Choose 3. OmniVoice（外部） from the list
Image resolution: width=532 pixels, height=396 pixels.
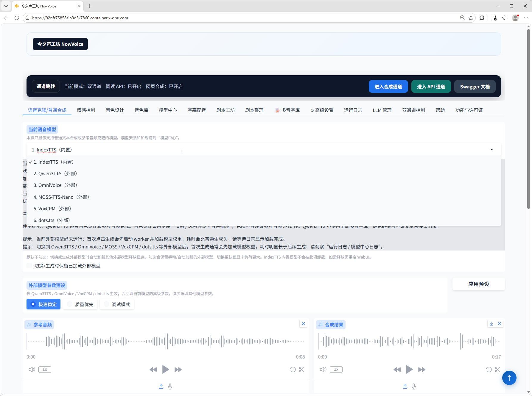(264, 185)
